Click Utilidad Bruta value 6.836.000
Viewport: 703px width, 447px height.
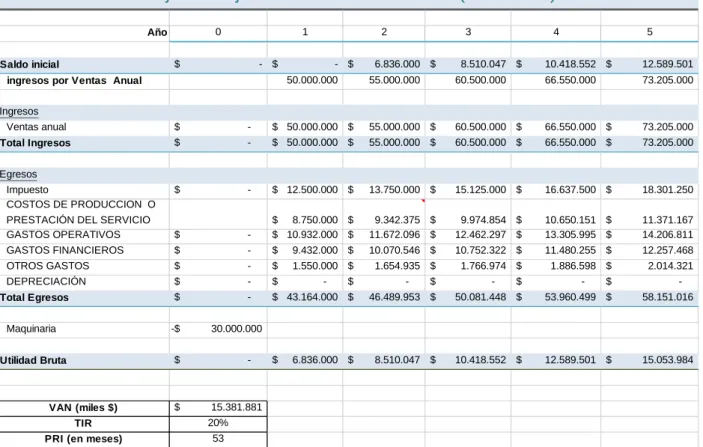(315, 360)
